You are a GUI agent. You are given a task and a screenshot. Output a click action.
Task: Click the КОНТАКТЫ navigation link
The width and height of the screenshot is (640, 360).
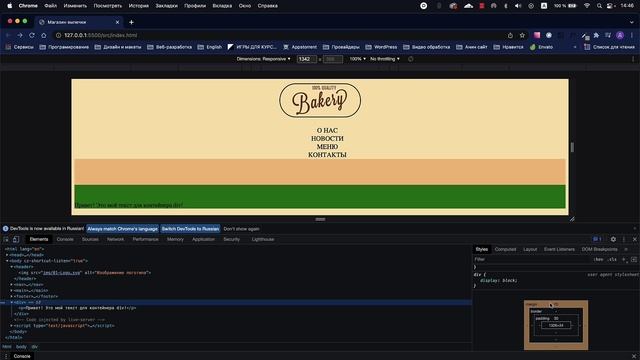point(327,155)
